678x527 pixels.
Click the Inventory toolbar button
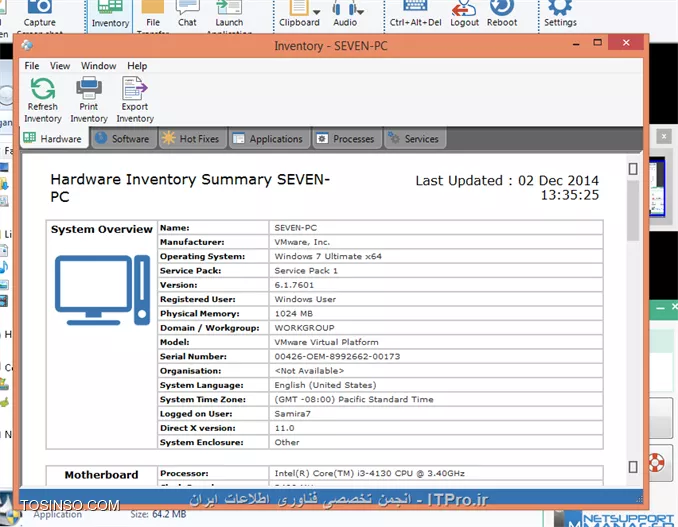[x=110, y=15]
